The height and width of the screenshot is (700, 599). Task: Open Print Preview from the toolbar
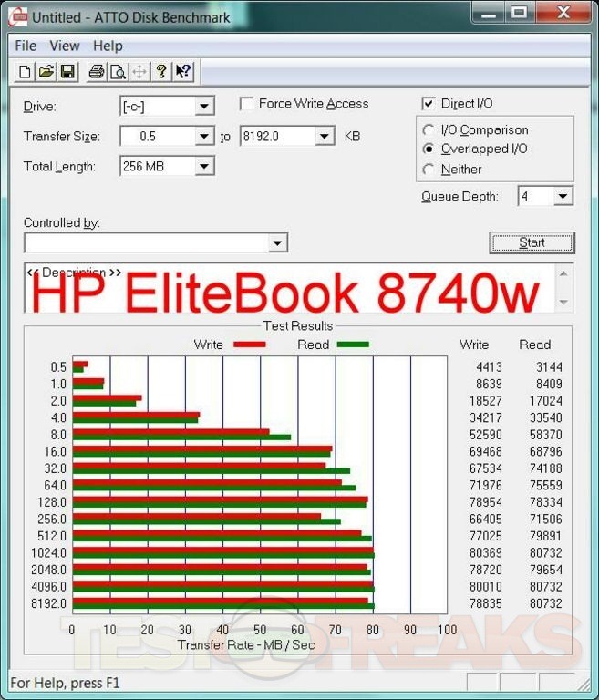tap(118, 71)
